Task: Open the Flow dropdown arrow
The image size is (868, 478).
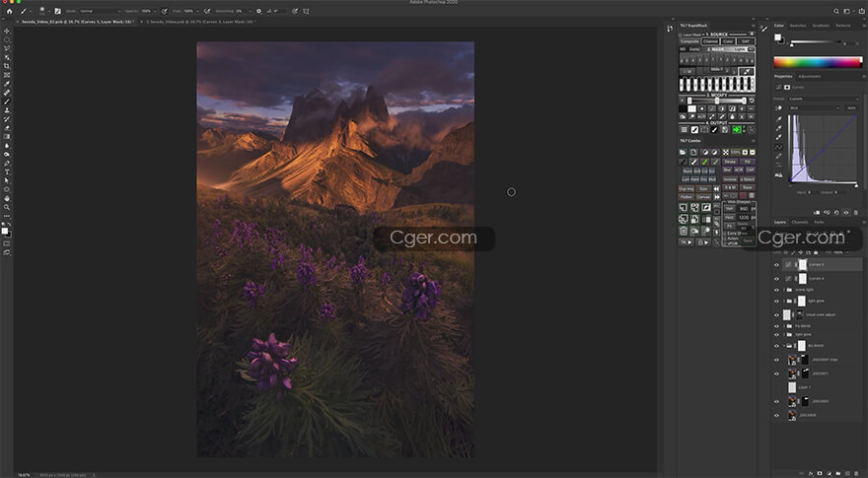Action: (x=197, y=11)
